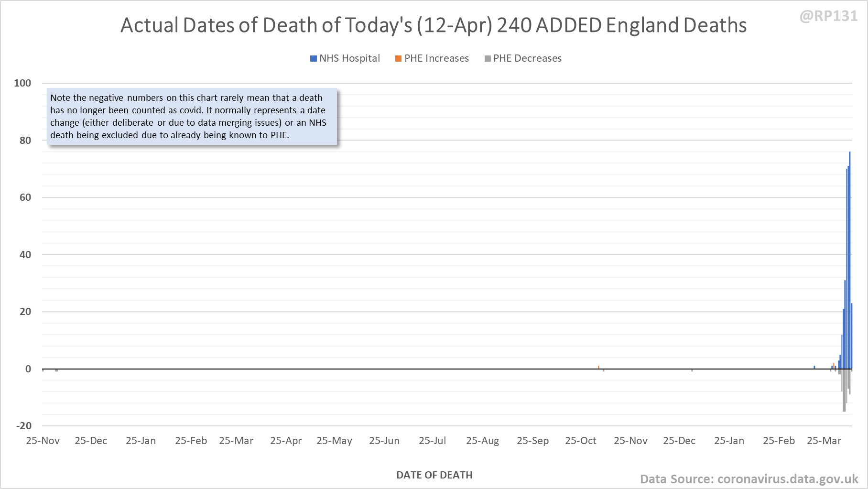
Task: Select the PHE Increases legend label
Action: point(436,58)
